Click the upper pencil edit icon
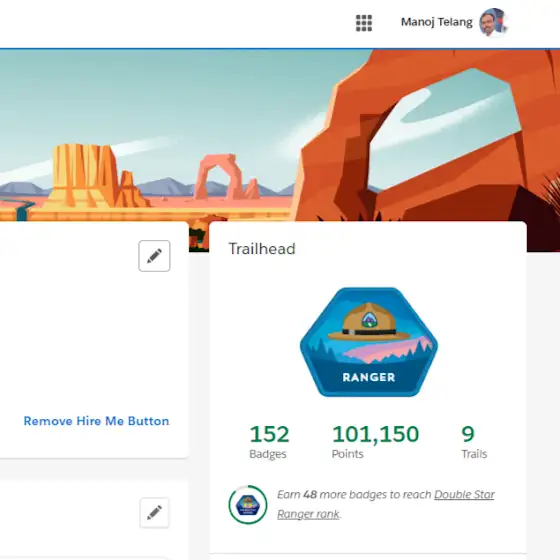Screen dimensions: 560x560 pos(154,256)
